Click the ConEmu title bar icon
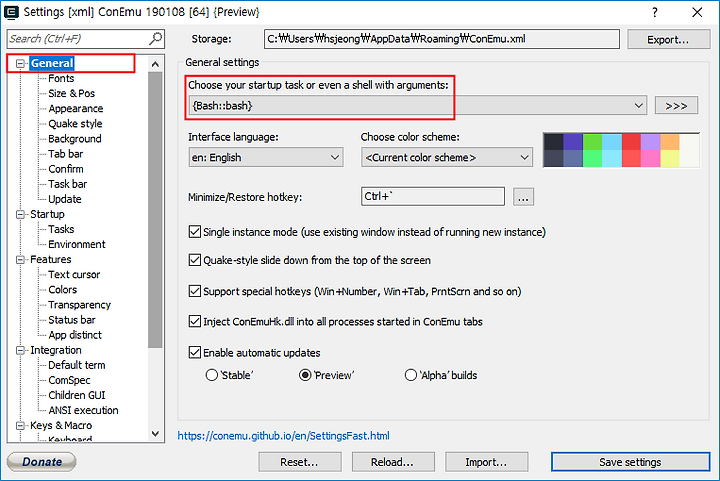This screenshot has width=720, height=481. click(x=11, y=12)
